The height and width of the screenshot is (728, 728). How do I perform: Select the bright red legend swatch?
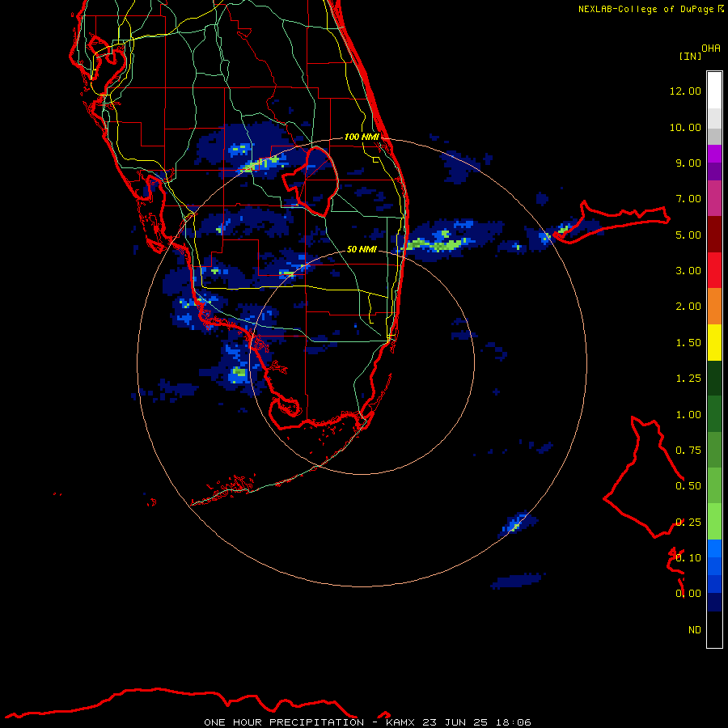[x=714, y=270]
